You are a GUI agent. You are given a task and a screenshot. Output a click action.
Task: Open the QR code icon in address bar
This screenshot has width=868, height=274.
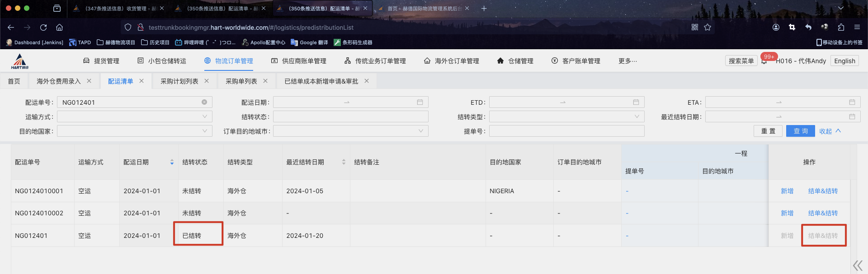pyautogui.click(x=695, y=28)
